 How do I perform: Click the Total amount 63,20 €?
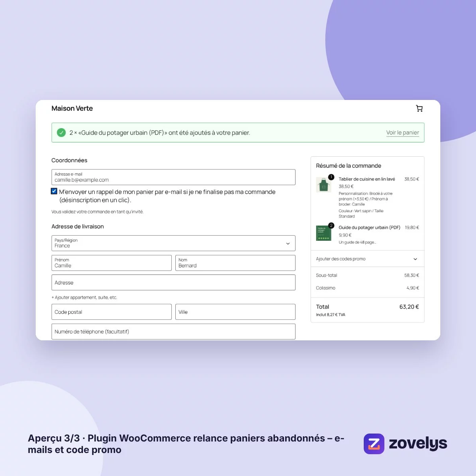click(x=409, y=307)
